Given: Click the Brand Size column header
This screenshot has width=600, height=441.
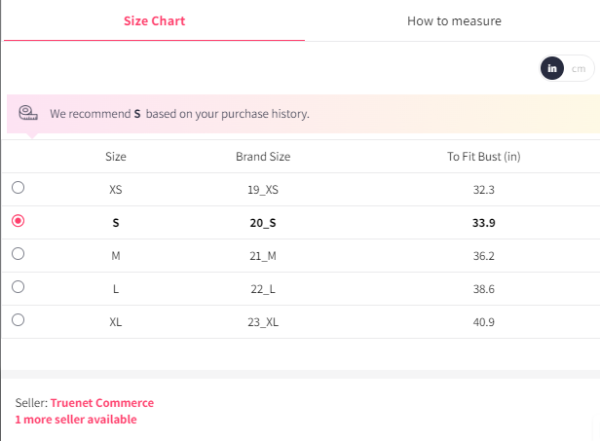Looking at the screenshot, I should [x=263, y=157].
